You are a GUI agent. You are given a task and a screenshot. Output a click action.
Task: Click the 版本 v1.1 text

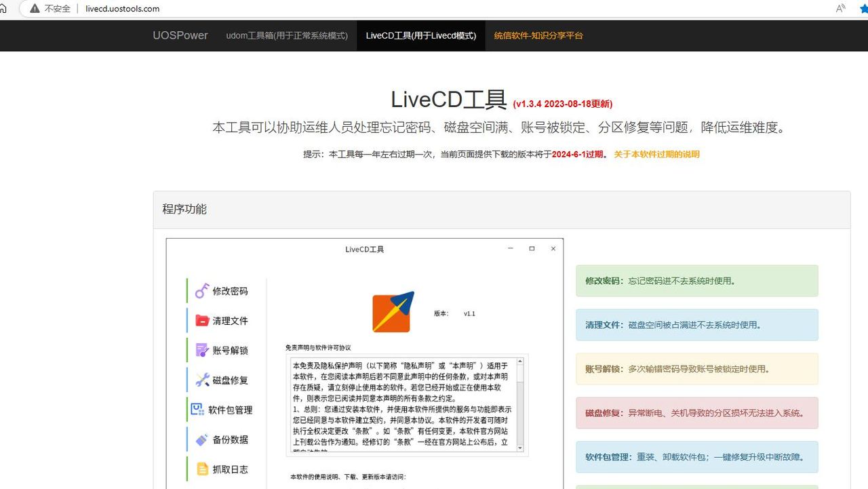(x=455, y=313)
